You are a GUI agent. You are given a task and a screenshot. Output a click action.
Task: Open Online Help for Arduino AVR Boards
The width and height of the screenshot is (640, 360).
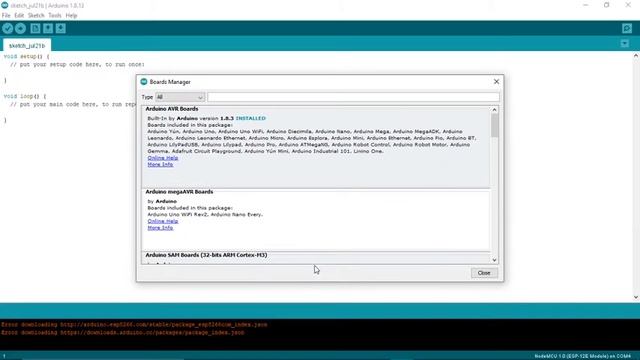(163, 158)
